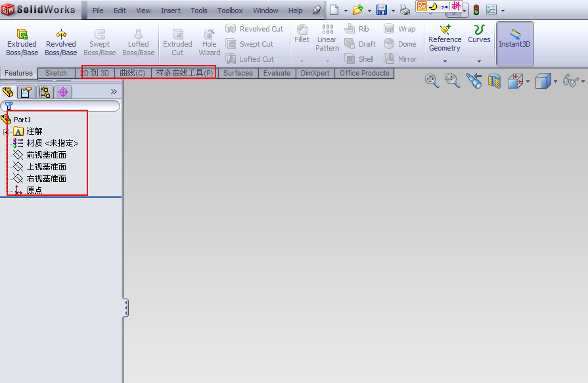Viewport: 588px width, 383px height.
Task: Click the Wrap tool
Action: [x=399, y=29]
